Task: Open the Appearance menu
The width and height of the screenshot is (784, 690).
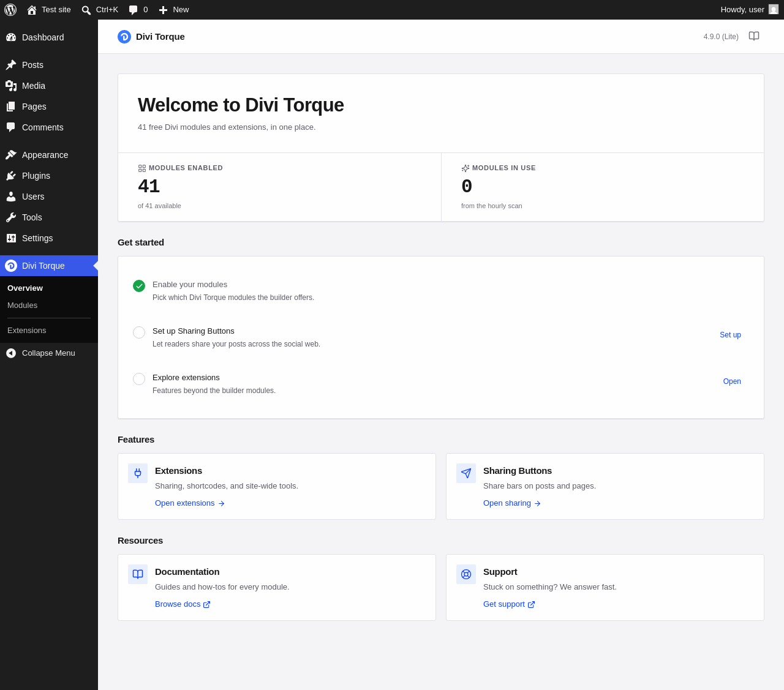Action: pyautogui.click(x=49, y=155)
